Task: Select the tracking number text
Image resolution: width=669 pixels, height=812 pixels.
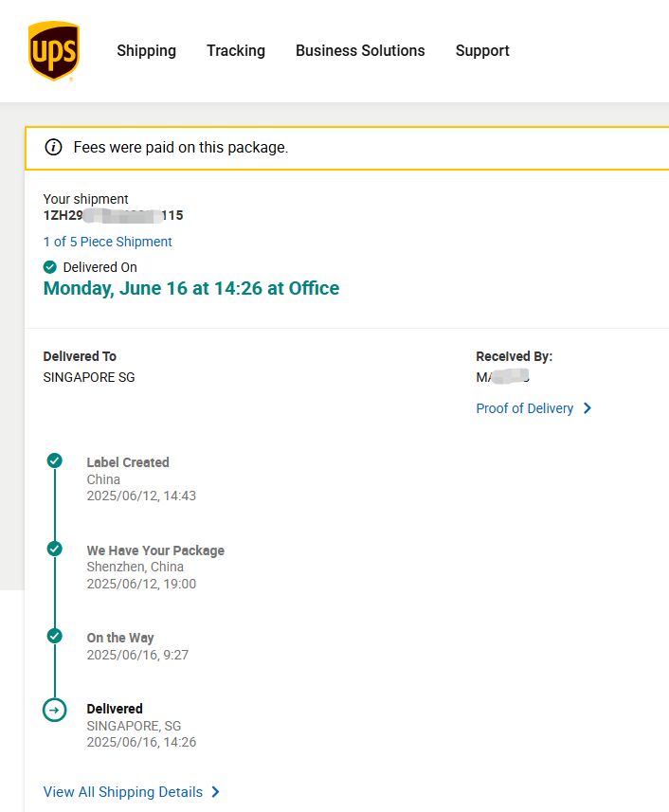Action: pos(113,215)
